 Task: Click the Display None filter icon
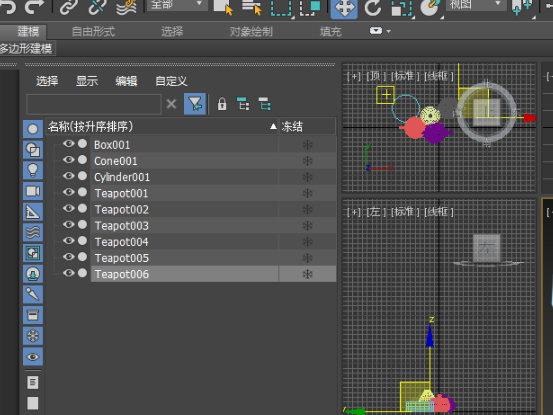click(33, 403)
